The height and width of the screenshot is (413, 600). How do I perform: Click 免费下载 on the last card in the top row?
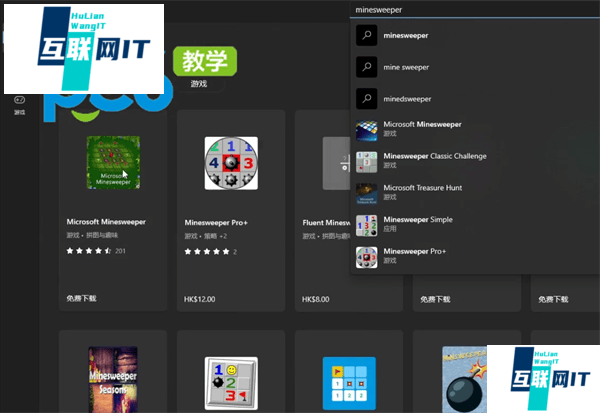coord(553,299)
